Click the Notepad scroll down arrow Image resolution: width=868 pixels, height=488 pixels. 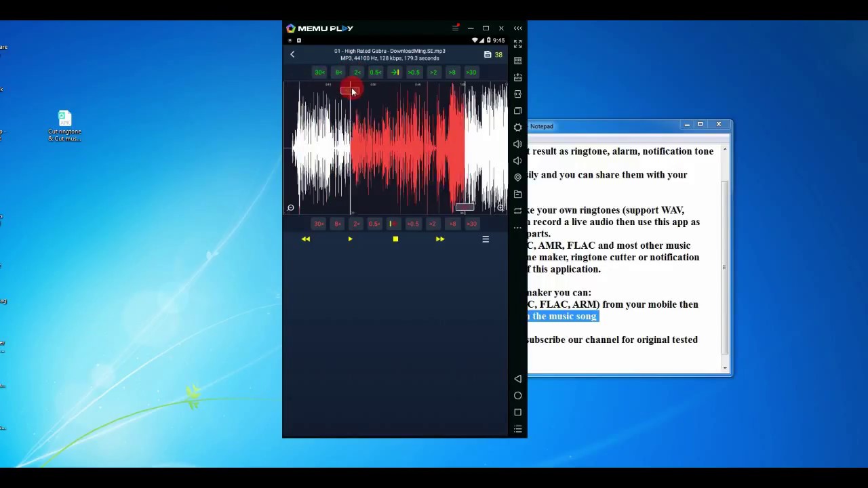click(x=725, y=368)
